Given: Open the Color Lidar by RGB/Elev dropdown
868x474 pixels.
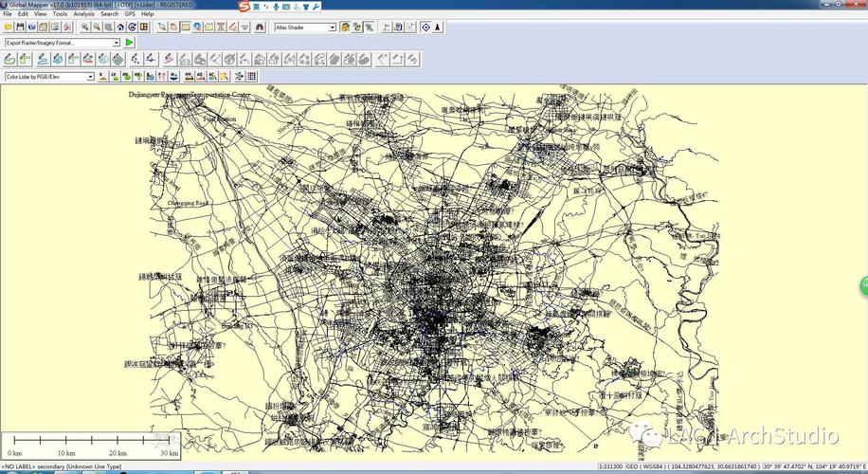Looking at the screenshot, I should pos(91,76).
